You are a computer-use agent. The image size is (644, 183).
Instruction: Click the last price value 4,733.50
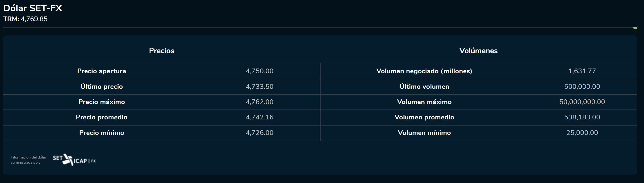pos(259,87)
